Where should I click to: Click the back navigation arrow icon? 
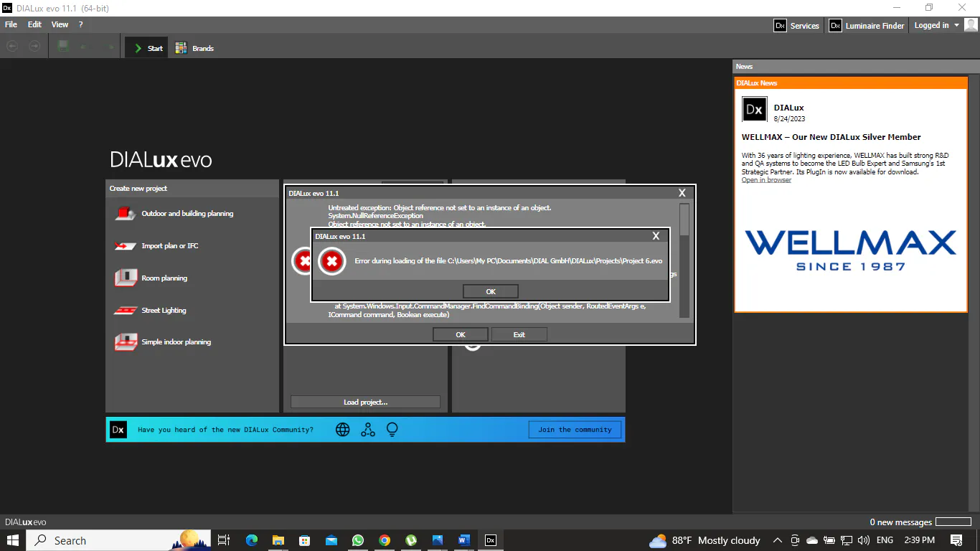pos(12,46)
